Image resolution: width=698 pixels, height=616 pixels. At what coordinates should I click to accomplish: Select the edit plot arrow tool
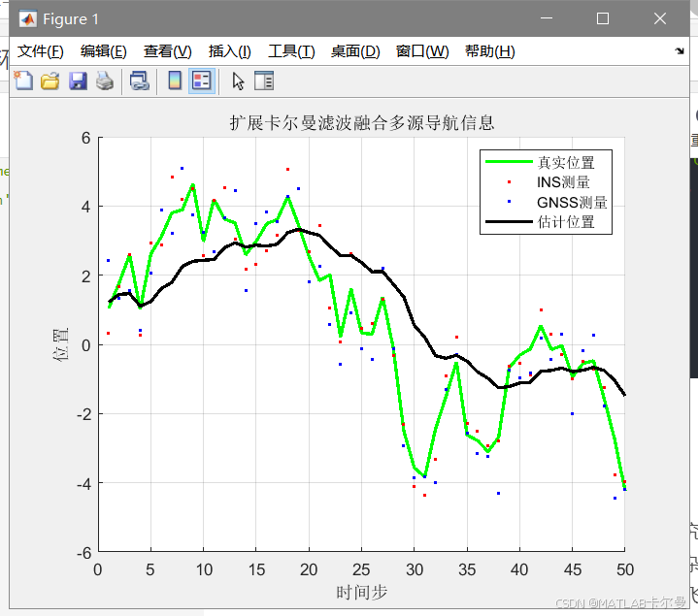pos(238,81)
